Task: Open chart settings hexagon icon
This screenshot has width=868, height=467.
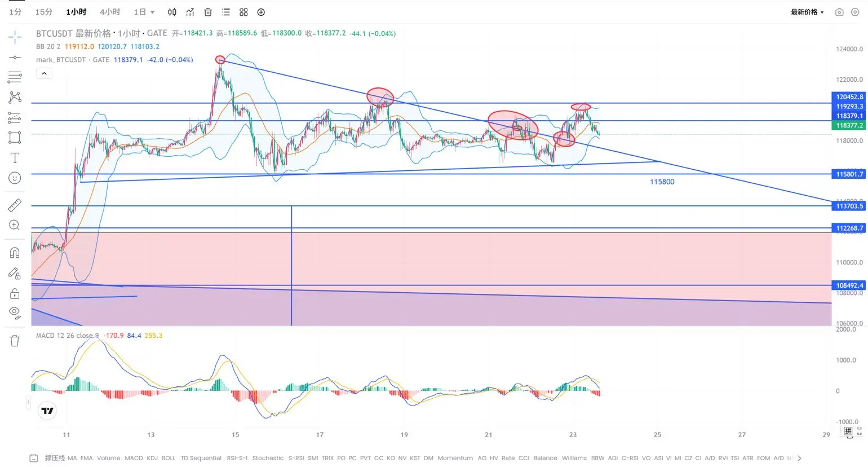Action: tap(855, 12)
